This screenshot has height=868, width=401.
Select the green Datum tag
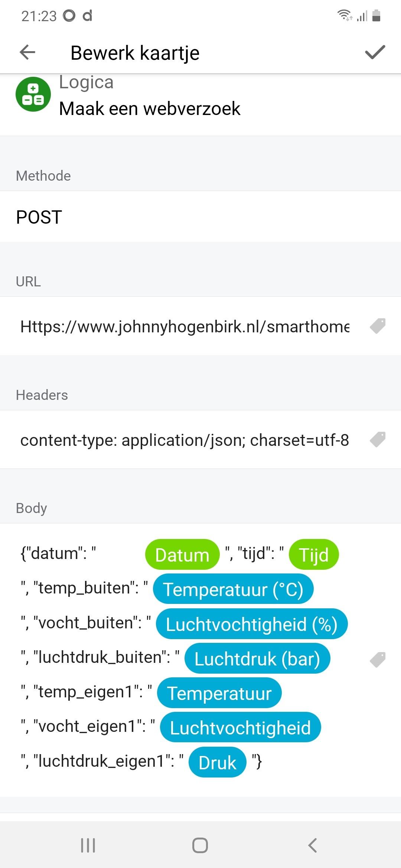pos(182,555)
